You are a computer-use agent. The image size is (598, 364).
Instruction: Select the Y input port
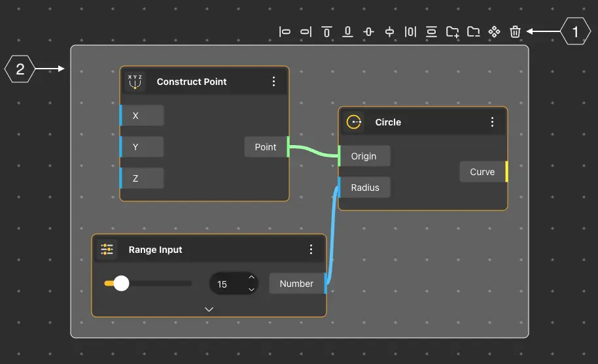(x=142, y=147)
